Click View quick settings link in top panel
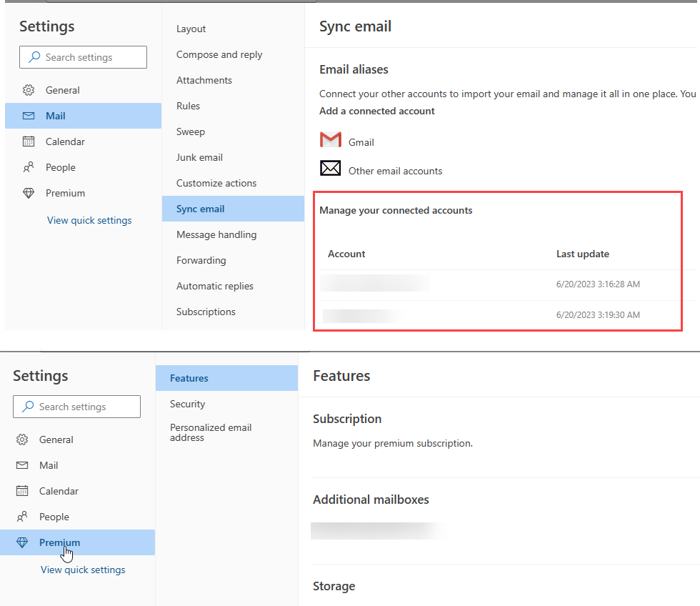 pyautogui.click(x=89, y=221)
